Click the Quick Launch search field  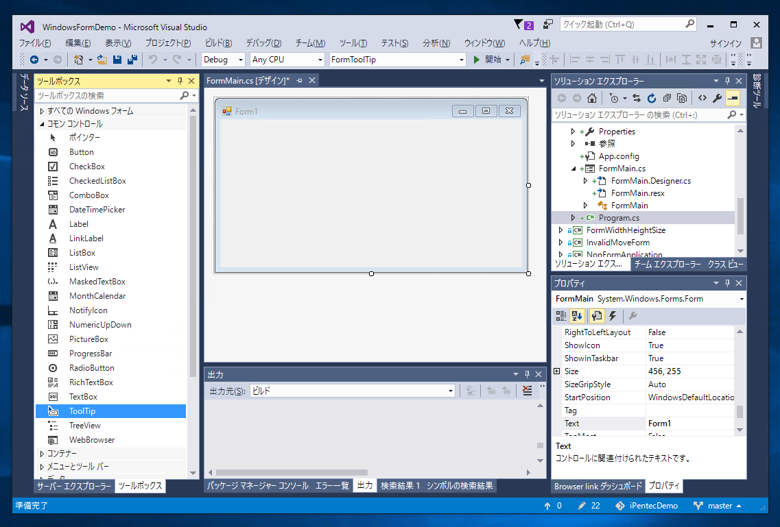pos(628,24)
